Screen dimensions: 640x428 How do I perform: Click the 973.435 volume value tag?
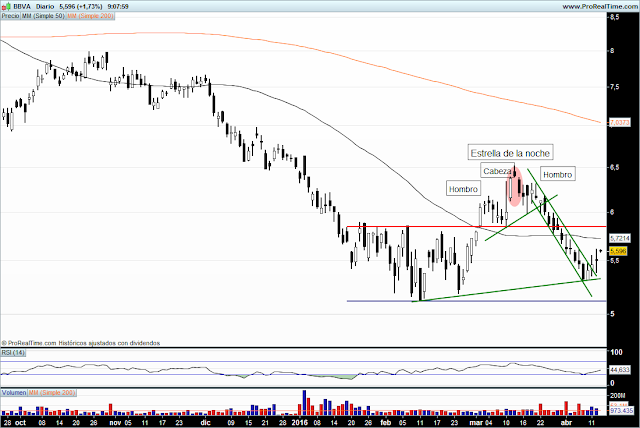(621, 410)
